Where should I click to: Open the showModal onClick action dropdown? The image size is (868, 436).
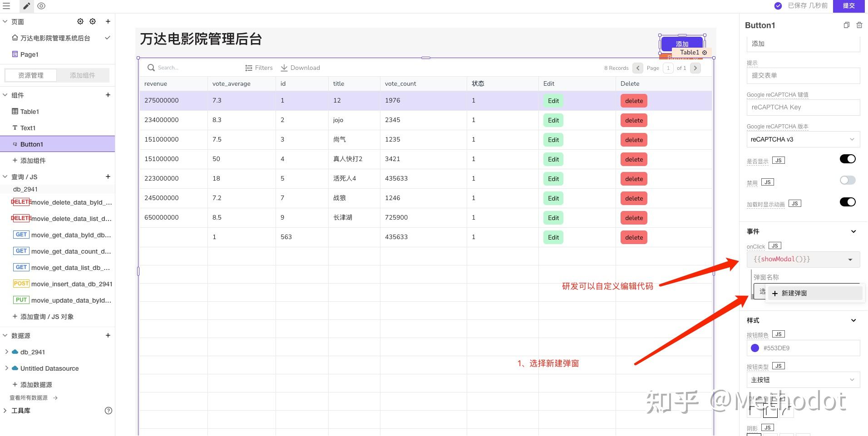click(803, 260)
